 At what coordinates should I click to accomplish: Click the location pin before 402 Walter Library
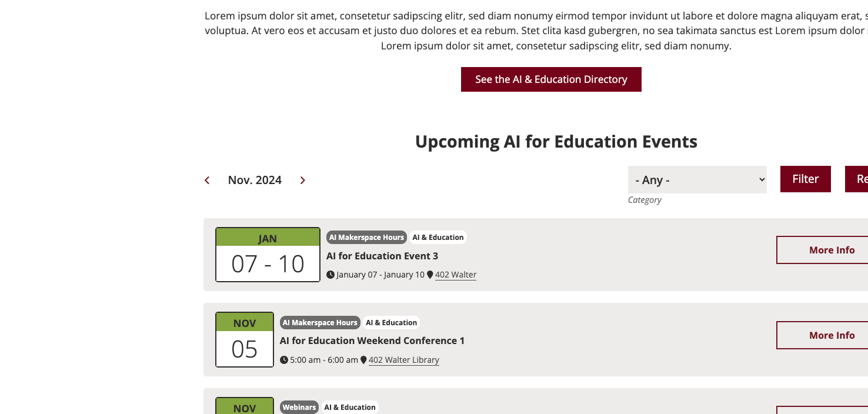tap(363, 360)
